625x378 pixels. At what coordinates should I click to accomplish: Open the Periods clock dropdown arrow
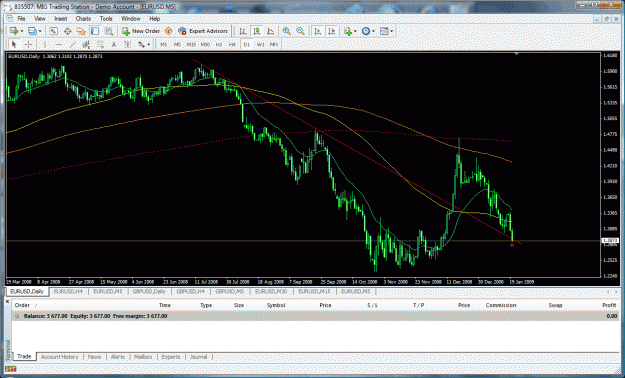pos(373,31)
